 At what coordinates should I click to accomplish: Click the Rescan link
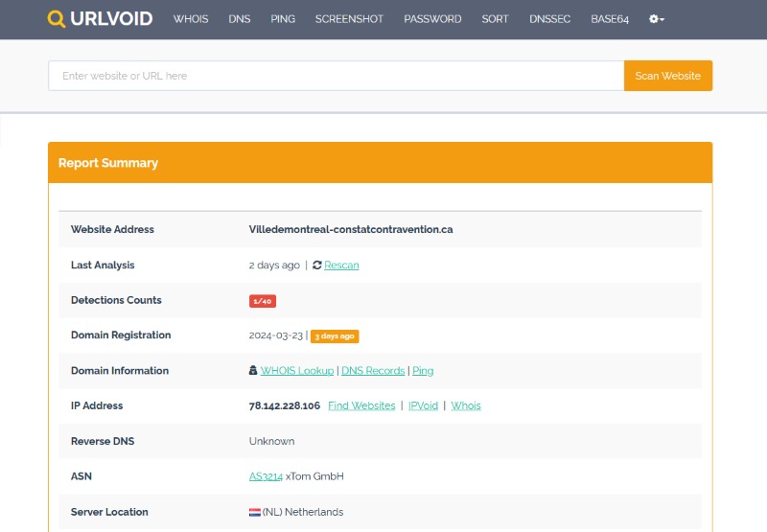point(341,265)
